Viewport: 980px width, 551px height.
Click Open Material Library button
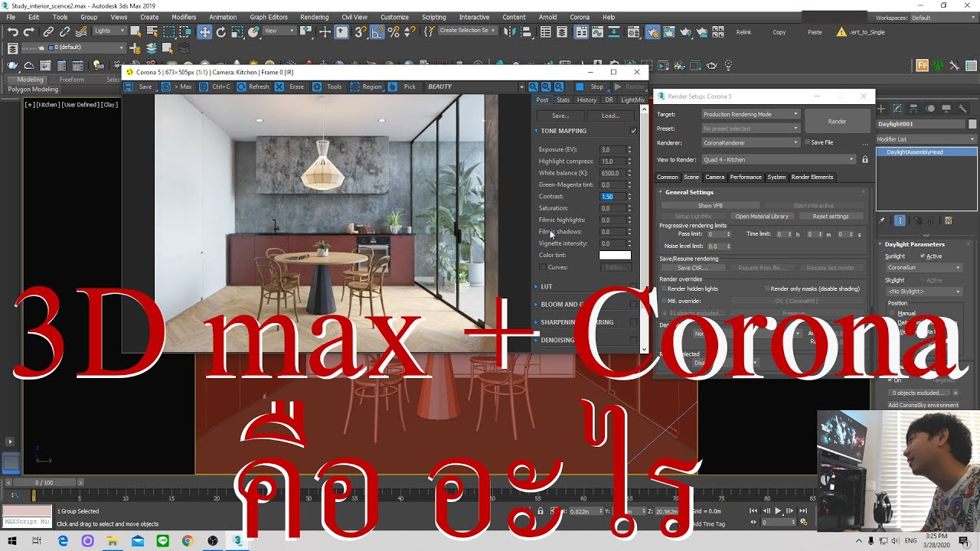tap(762, 217)
